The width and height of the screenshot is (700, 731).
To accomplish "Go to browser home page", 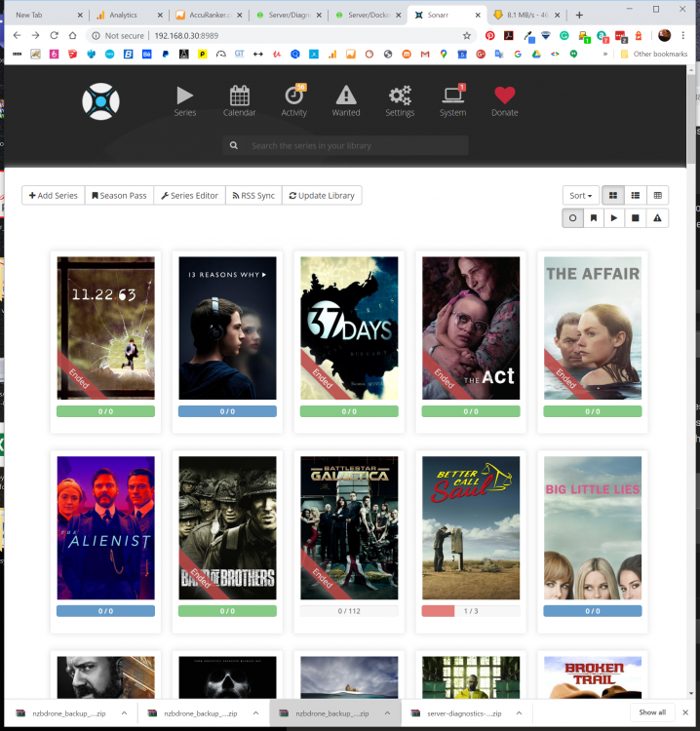I will click(x=72, y=35).
